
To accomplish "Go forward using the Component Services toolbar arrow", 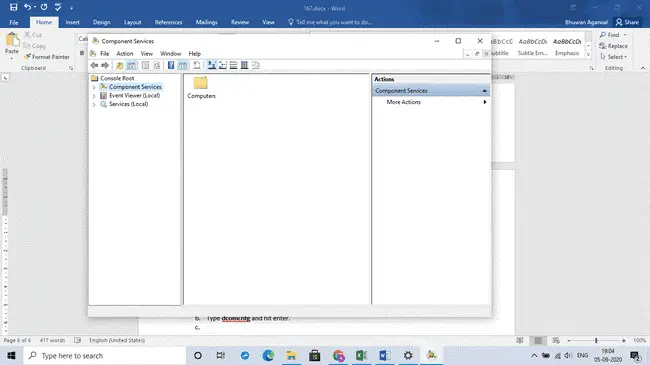I will point(105,65).
